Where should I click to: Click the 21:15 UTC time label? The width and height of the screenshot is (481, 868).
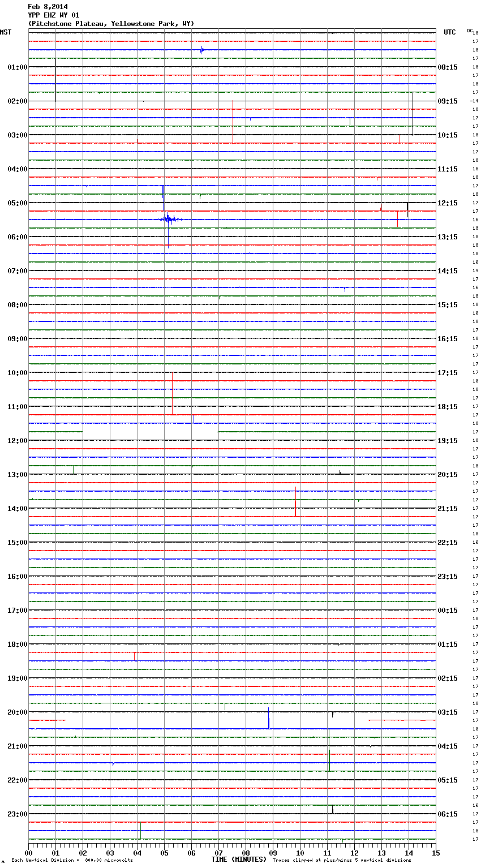448,509
